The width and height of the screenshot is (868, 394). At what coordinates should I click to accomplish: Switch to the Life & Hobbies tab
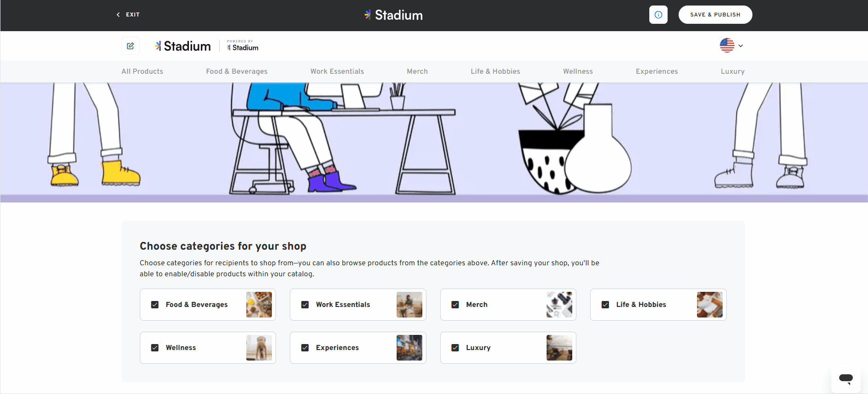(x=495, y=71)
